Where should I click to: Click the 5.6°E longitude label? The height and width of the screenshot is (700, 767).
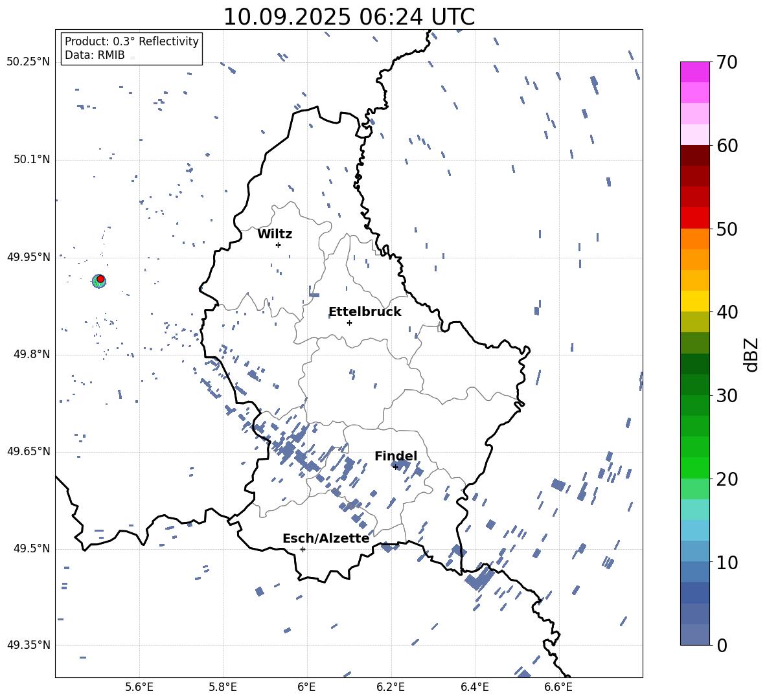pyautogui.click(x=139, y=687)
